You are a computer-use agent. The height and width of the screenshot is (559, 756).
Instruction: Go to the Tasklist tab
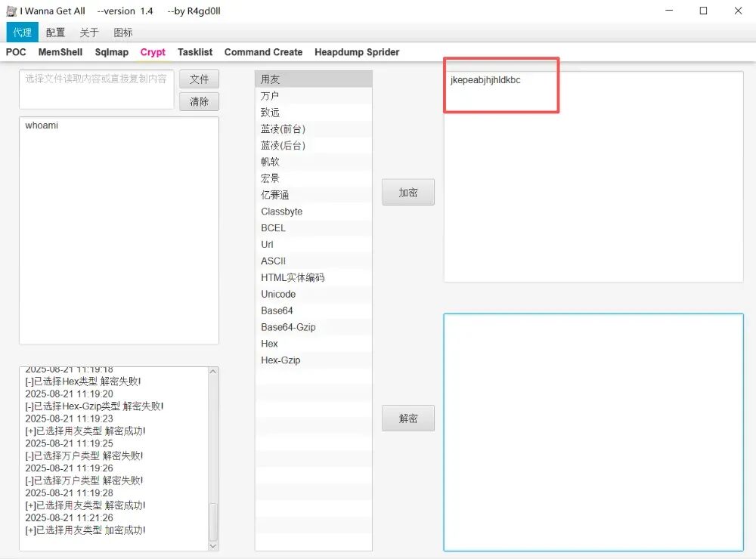195,52
